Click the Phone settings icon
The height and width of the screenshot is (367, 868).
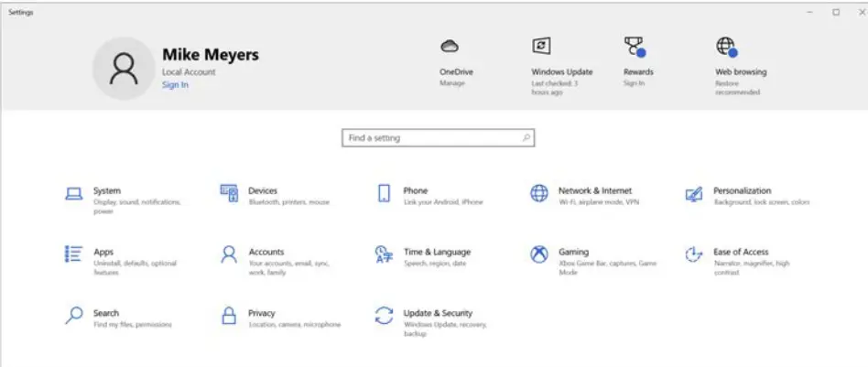pyautogui.click(x=384, y=194)
